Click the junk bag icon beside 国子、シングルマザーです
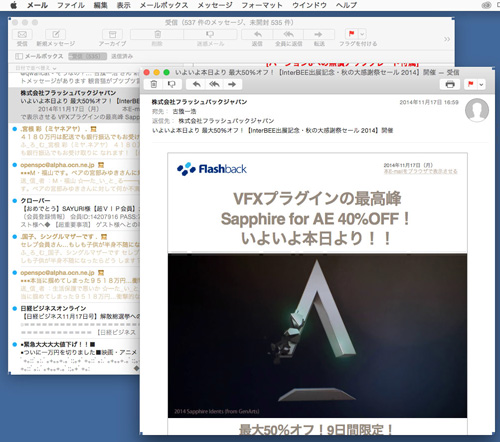Screen dimensions: 500x442 (104, 237)
